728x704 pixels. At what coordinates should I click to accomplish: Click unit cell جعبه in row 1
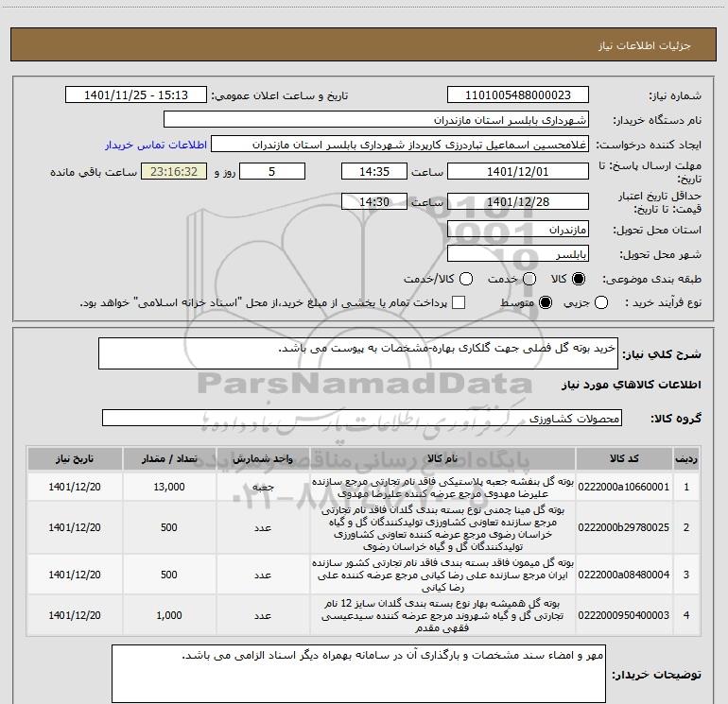(x=263, y=487)
